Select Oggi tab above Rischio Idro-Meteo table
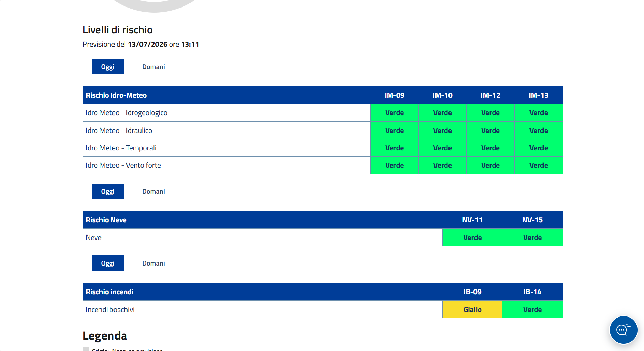The width and height of the screenshot is (644, 351). point(108,67)
